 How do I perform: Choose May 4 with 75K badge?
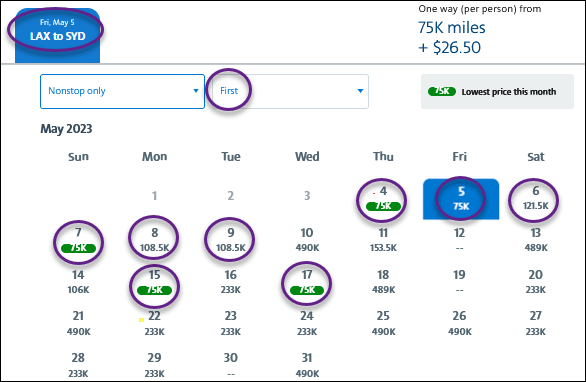[383, 199]
